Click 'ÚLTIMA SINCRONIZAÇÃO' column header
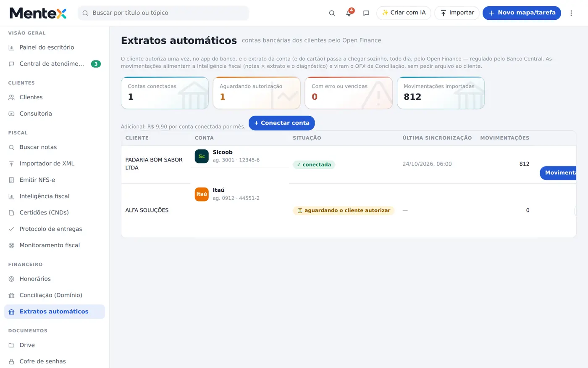Image resolution: width=588 pixels, height=368 pixels. point(437,138)
